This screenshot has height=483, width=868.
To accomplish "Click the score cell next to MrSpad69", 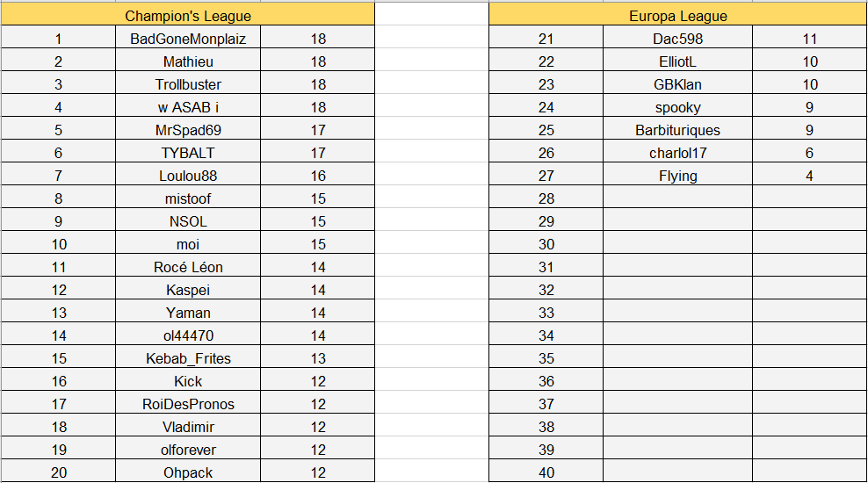I will pyautogui.click(x=318, y=130).
